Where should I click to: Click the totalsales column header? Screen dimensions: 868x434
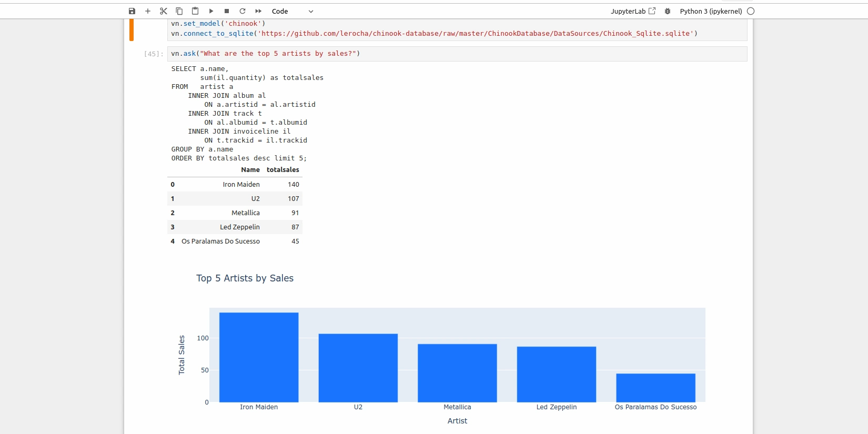282,170
